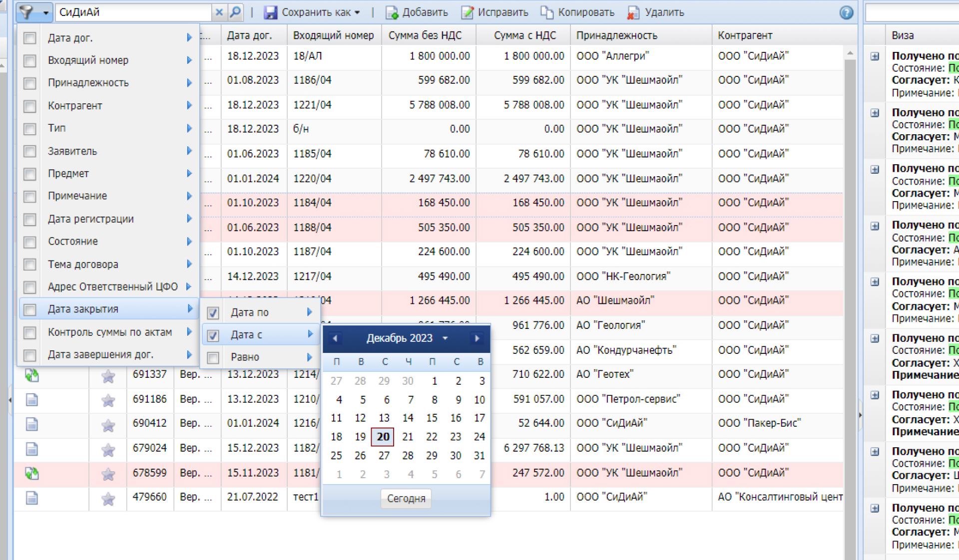This screenshot has height=560, width=959.
Task: Check the Равно checkbox
Action: click(213, 358)
